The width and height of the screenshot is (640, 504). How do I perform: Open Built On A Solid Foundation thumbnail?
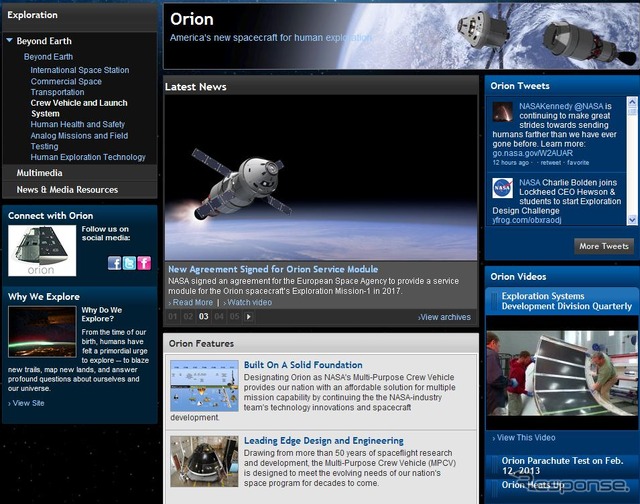(204, 386)
